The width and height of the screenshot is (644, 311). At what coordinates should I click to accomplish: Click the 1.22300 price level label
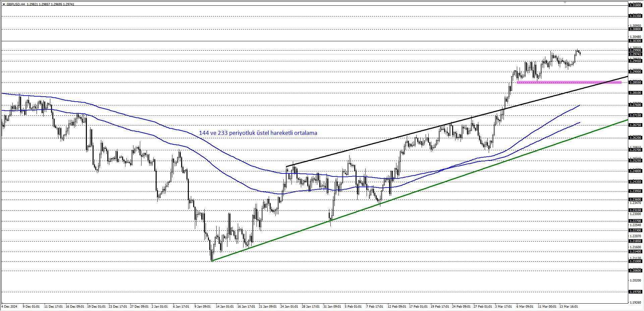(x=635, y=230)
